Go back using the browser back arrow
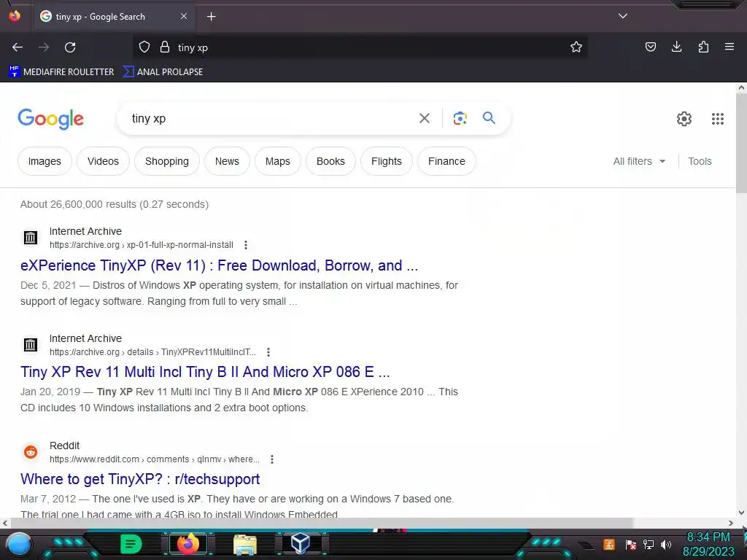Image resolution: width=747 pixels, height=560 pixels. [x=18, y=47]
